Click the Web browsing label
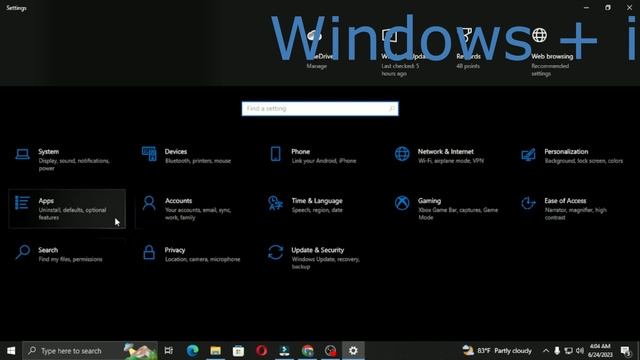Screen dimensions: 640x360 (x=552, y=56)
